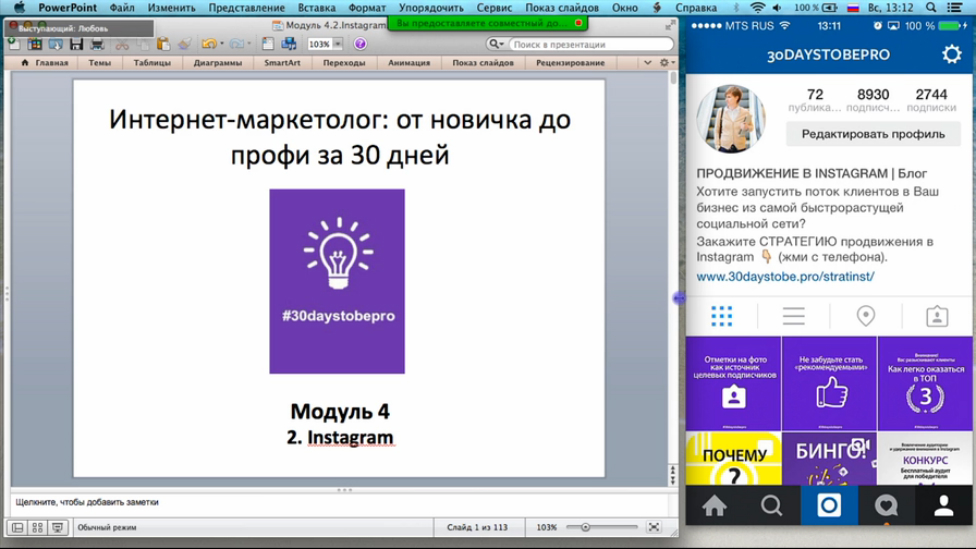Click the purple #30daystobepro slide image
Screen dimensions: 976x549
[x=337, y=281]
